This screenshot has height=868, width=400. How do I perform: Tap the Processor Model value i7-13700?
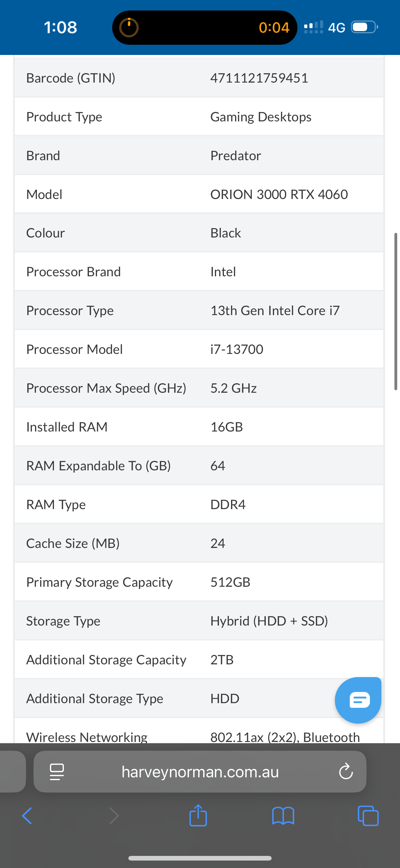click(x=237, y=349)
